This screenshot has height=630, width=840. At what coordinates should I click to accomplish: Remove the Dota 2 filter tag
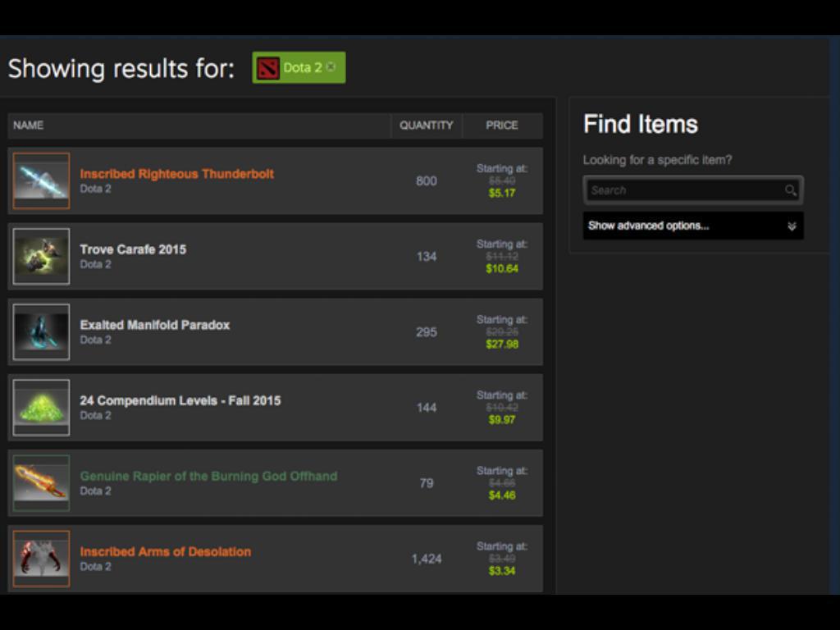[331, 67]
